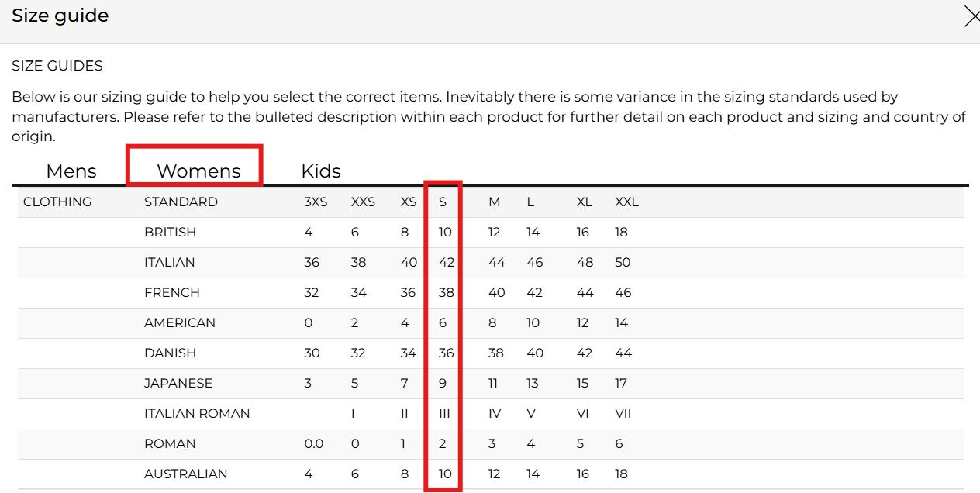Image resolution: width=980 pixels, height=493 pixels.
Task: Click the AMERICAN row label
Action: [x=180, y=322]
